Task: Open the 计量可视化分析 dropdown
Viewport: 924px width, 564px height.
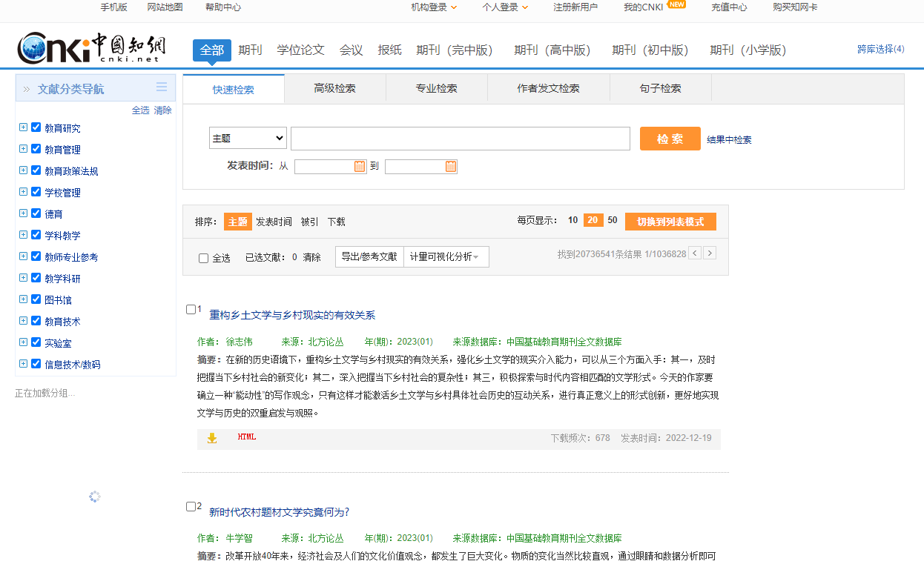Action: tap(446, 256)
